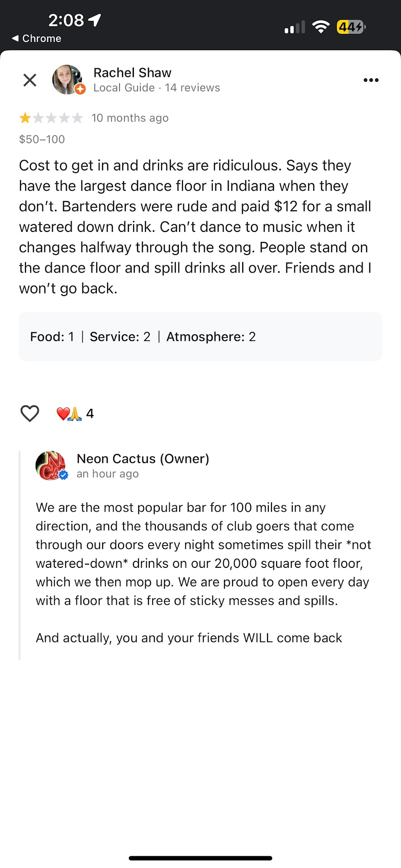Like the review with the heart icon
This screenshot has height=868, width=401.
(x=30, y=413)
